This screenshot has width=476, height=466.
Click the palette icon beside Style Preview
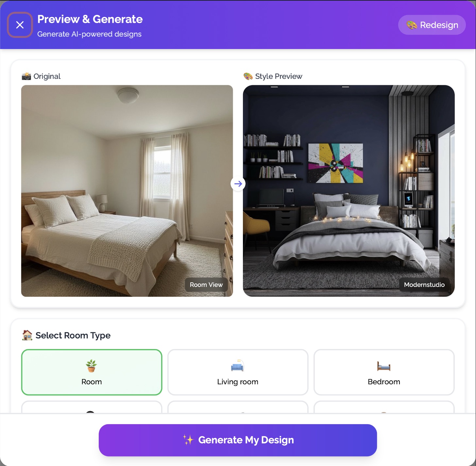tap(248, 76)
